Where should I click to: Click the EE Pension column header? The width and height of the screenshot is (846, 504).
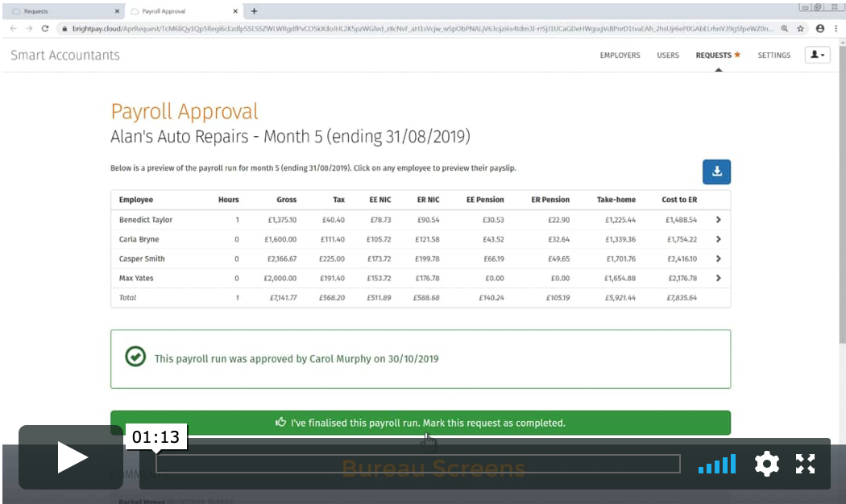point(485,200)
